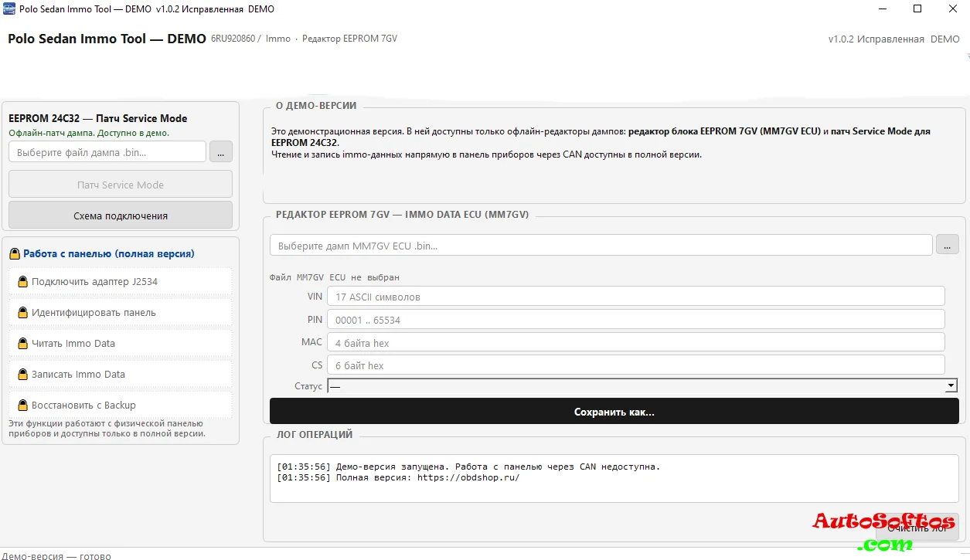970x560 pixels.
Task: Click the app icon in the title bar
Action: pyautogui.click(x=9, y=9)
